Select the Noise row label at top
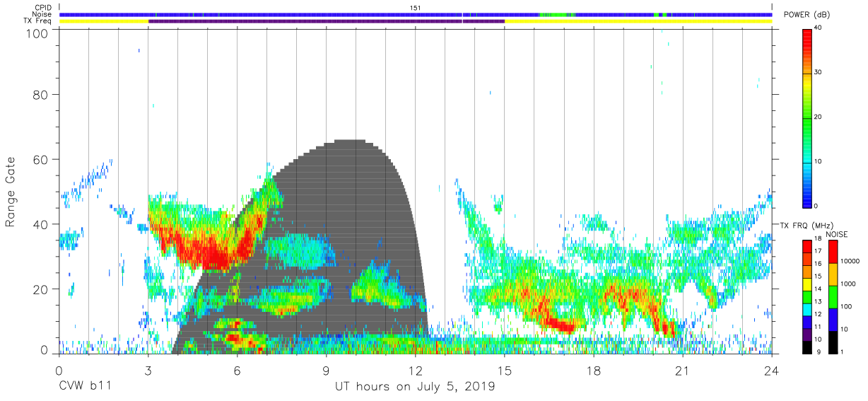This screenshot has height=401, width=868. [x=44, y=14]
